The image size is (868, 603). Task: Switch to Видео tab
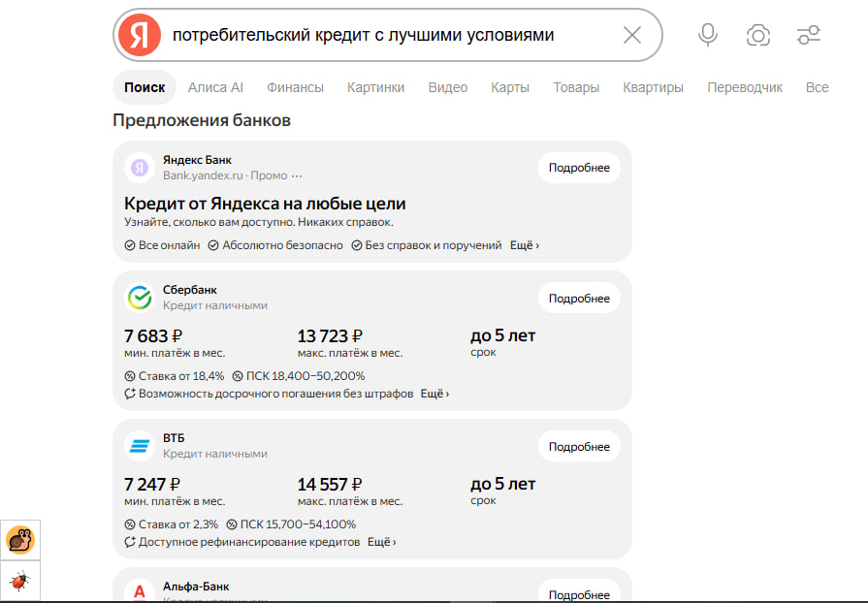click(448, 87)
